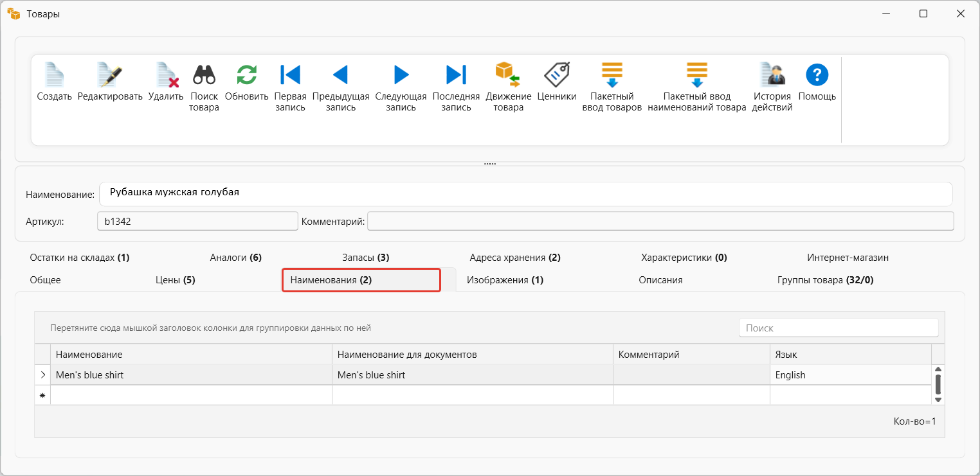The width and height of the screenshot is (980, 476).
Task: Click scroll-down arrow of grid scrollbar
Action: coord(938,400)
